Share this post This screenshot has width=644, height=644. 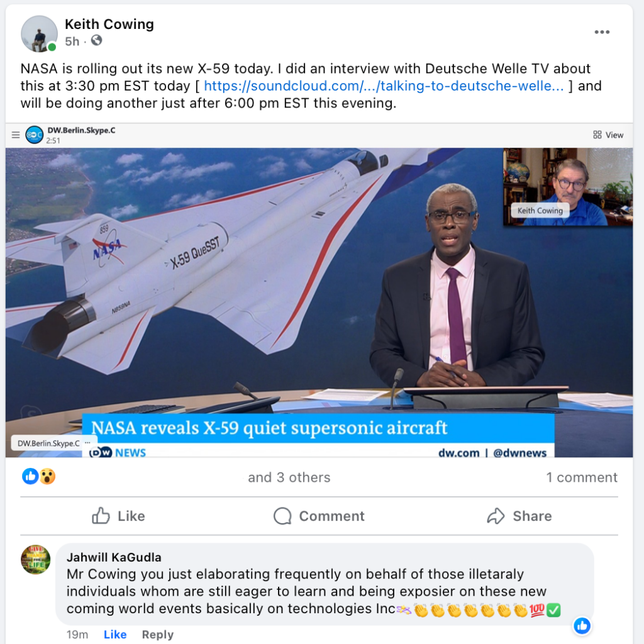pos(519,516)
